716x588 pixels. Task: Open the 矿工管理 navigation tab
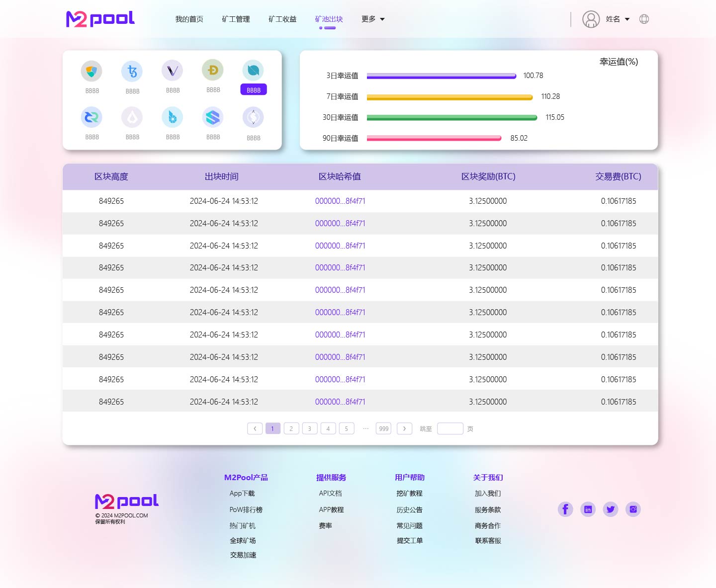(236, 19)
